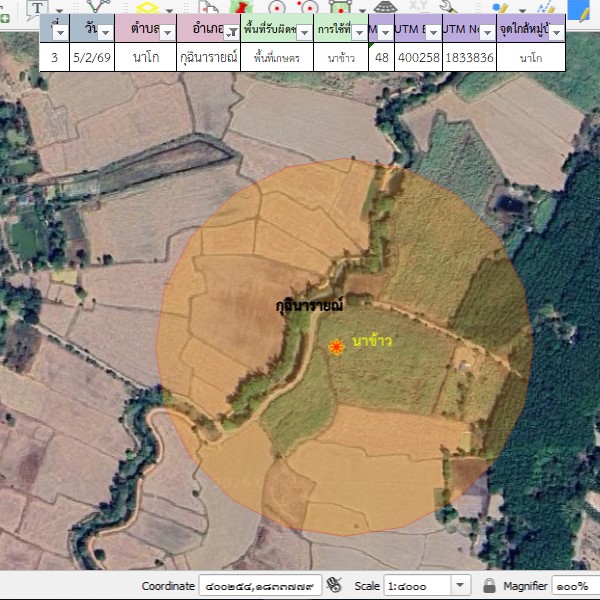
Task: Click the orange hotspot marker on map
Action: tap(337, 346)
